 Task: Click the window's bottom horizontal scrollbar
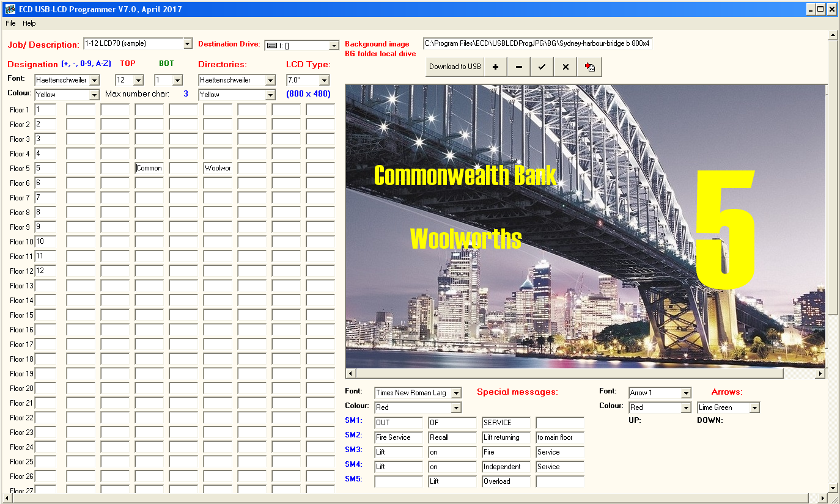tap(414, 499)
